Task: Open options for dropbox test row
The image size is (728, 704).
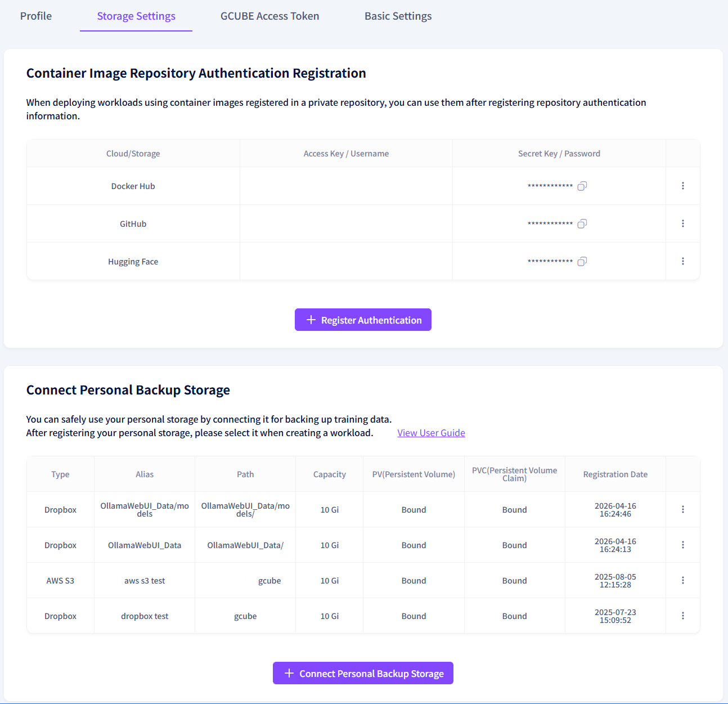Action: (683, 616)
